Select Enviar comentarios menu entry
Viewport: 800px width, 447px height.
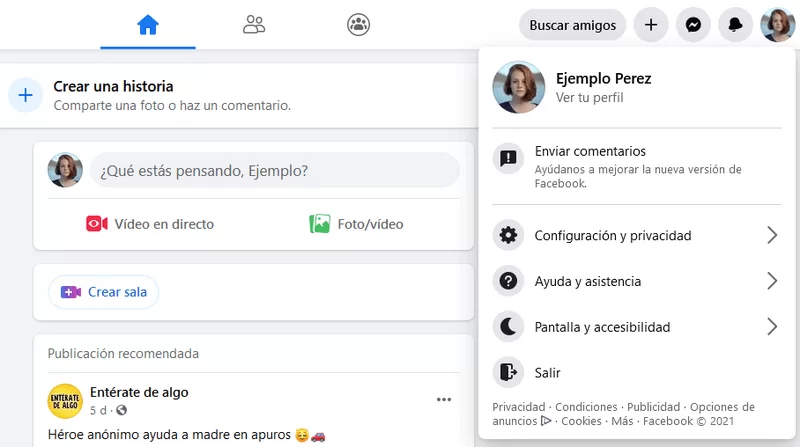tap(637, 167)
